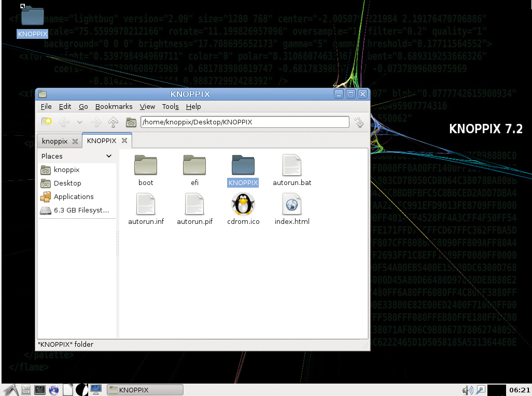
Task: Open the navigation history dropdown arrow
Action: (x=80, y=122)
